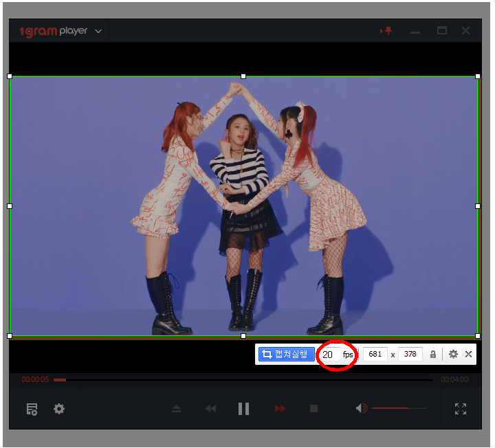The image size is (495, 448).
Task: Open capture settings gear in capture toolbar
Action: [x=453, y=354]
